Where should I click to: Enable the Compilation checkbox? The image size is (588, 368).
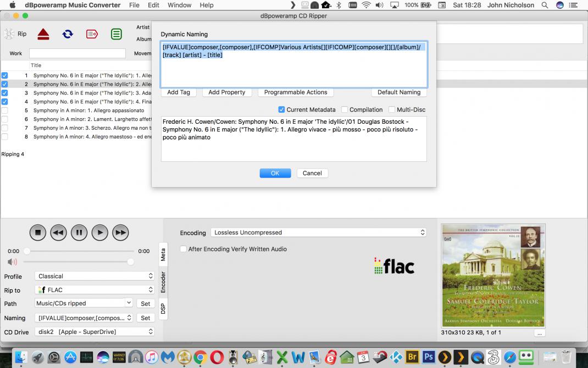(x=345, y=109)
